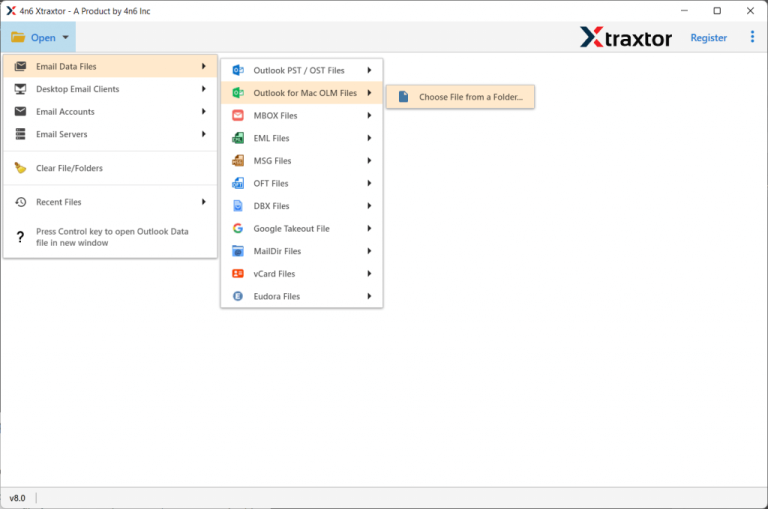Image resolution: width=768 pixels, height=509 pixels.
Task: Click the Open button label
Action: [x=43, y=38]
